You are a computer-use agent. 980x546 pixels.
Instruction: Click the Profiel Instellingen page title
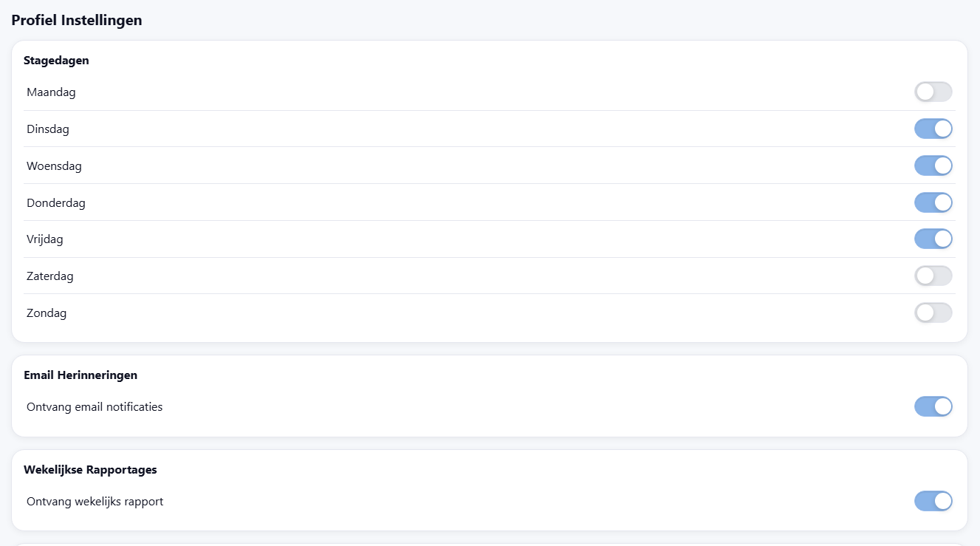tap(77, 21)
